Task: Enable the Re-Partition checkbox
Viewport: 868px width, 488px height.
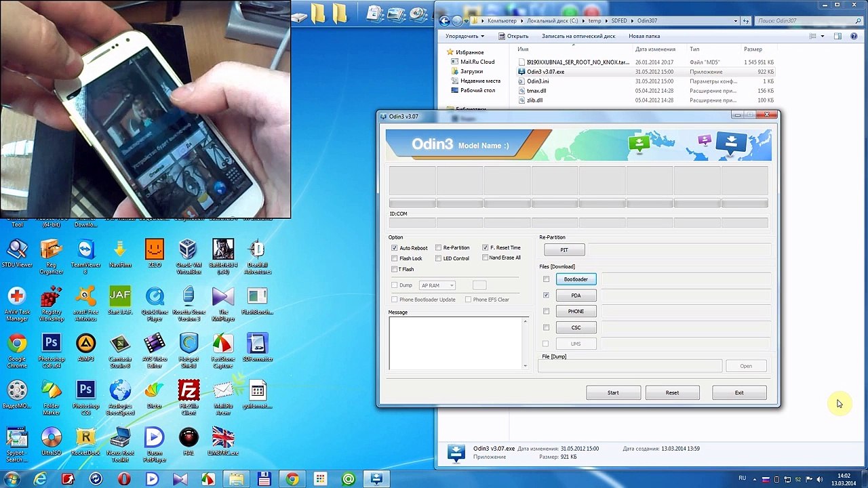Action: pos(438,248)
